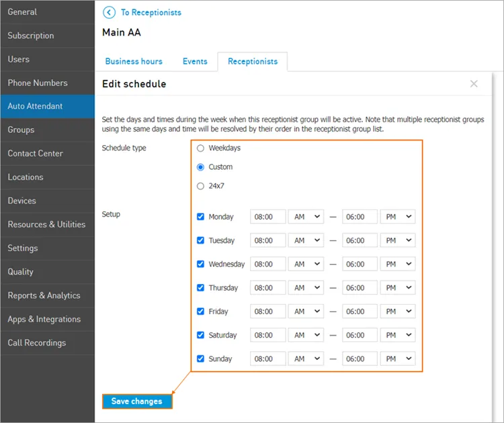The image size is (504, 423).
Task: Click Monday start time field
Action: pyautogui.click(x=267, y=216)
